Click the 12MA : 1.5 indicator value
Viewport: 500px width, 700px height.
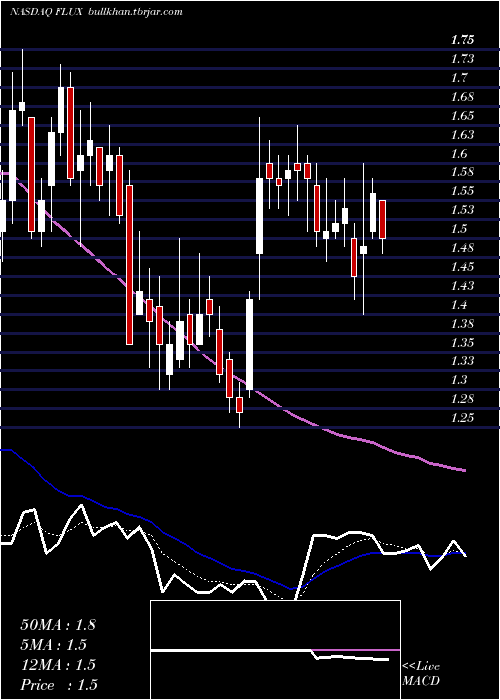(58, 665)
